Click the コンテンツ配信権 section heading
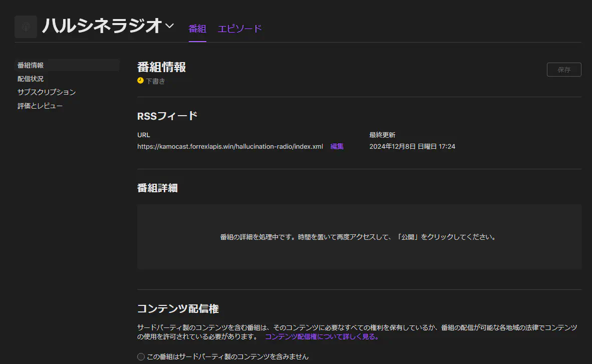Image resolution: width=592 pixels, height=364 pixels. (x=178, y=308)
